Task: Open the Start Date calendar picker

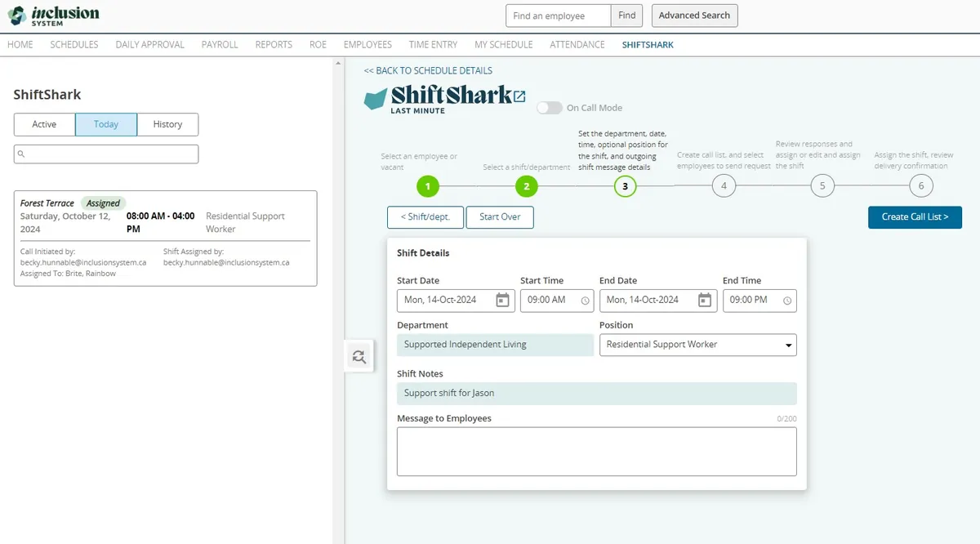Action: [501, 300]
